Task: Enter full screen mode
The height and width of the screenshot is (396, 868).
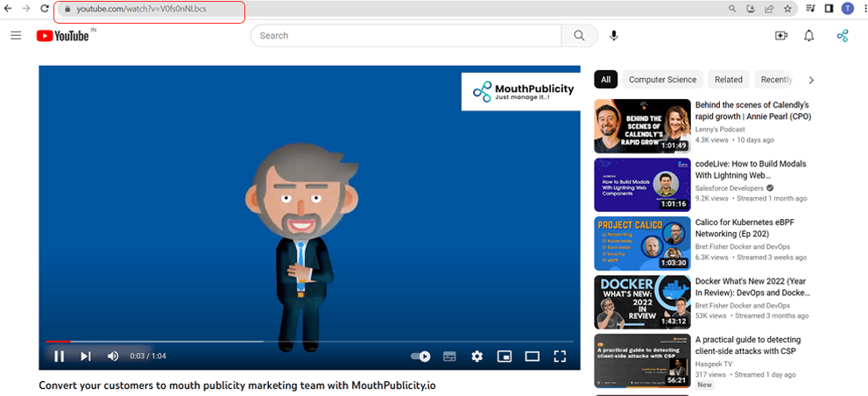Action: pyautogui.click(x=560, y=356)
